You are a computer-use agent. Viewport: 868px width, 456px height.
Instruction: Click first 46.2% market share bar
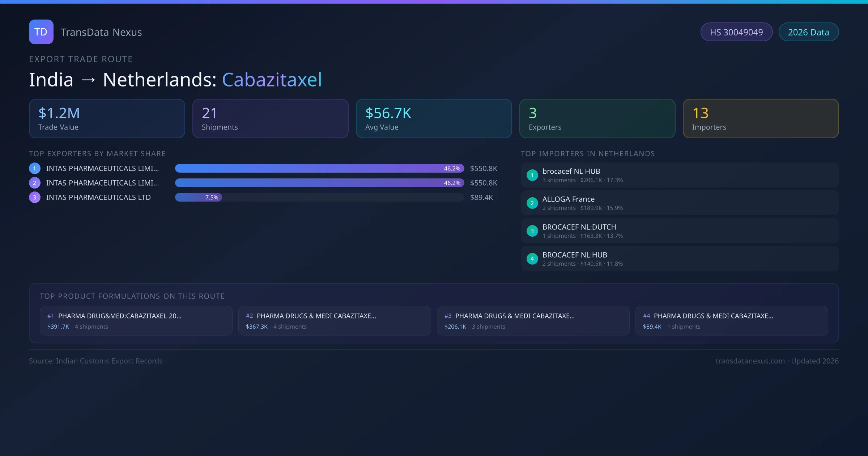pyautogui.click(x=319, y=168)
